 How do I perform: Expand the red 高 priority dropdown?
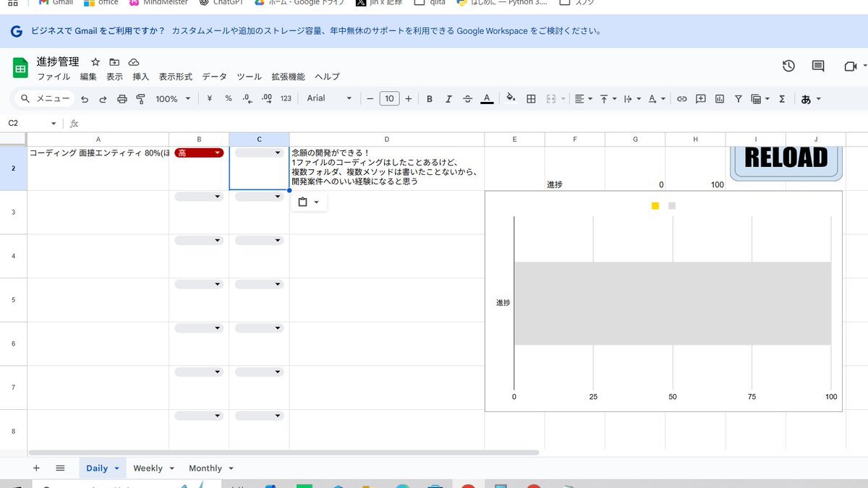[217, 153]
